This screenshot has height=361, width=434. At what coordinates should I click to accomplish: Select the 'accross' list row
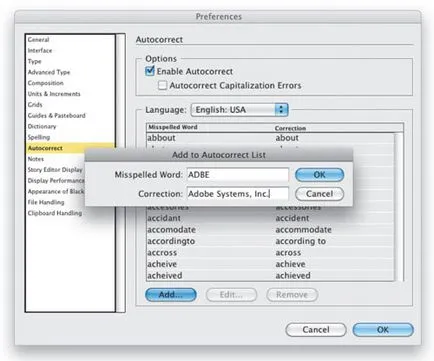270,253
